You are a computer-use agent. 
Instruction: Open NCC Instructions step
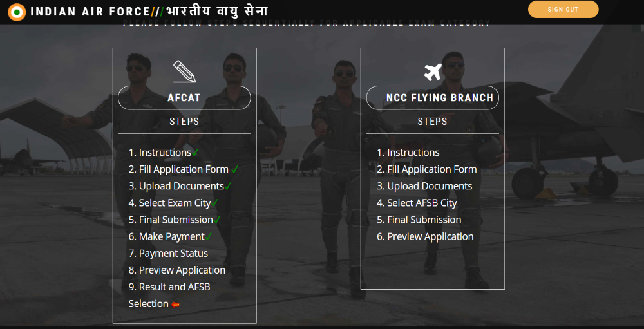point(408,153)
